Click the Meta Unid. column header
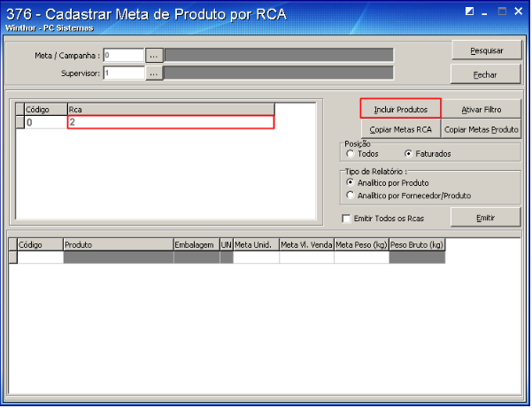The height and width of the screenshot is (408, 532). pyautogui.click(x=256, y=244)
